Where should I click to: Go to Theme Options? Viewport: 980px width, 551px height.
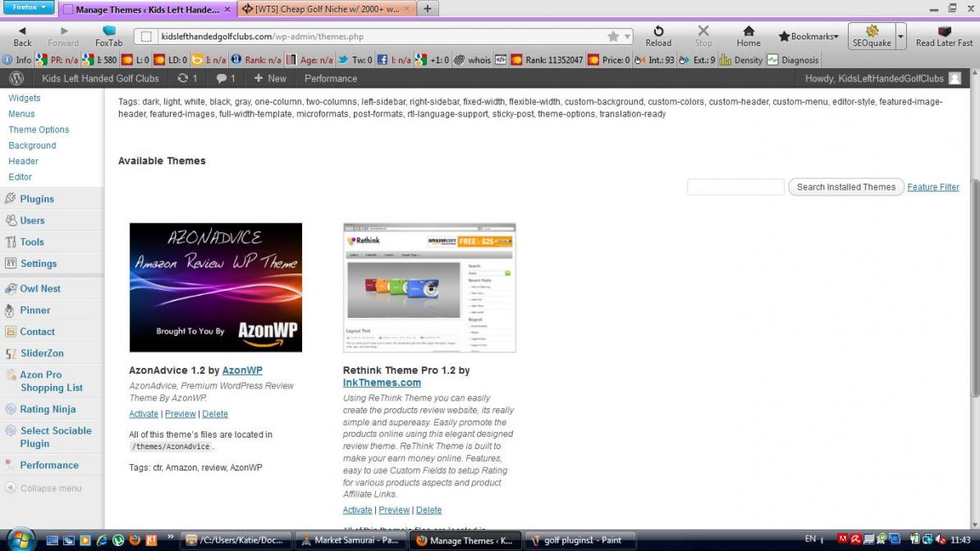click(x=39, y=130)
